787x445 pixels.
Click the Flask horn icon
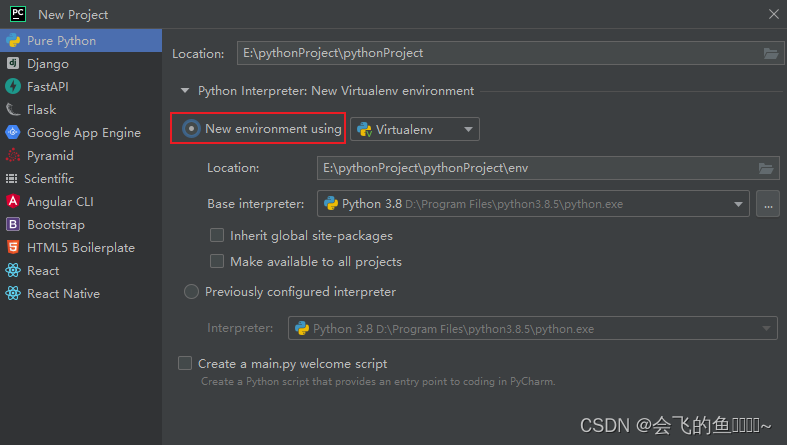[x=13, y=109]
